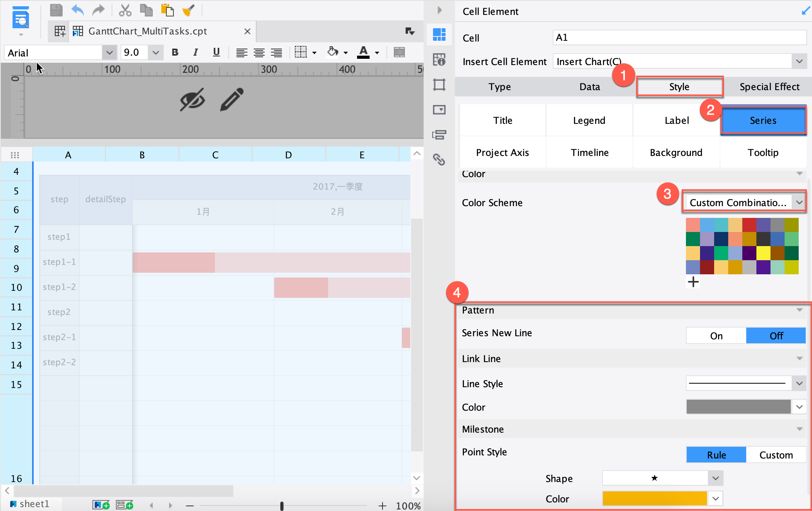Click the hyperlink chain icon in the sidebar
This screenshot has width=812, height=511.
(x=439, y=160)
